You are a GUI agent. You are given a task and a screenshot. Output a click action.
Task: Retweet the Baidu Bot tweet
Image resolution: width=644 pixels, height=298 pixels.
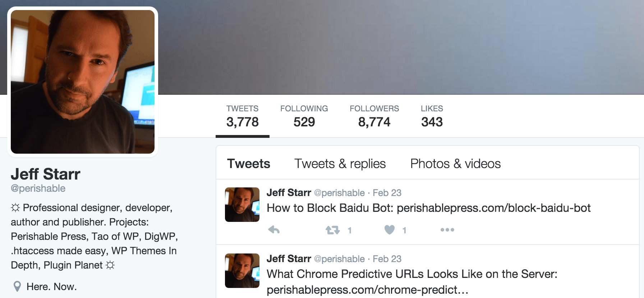click(332, 230)
